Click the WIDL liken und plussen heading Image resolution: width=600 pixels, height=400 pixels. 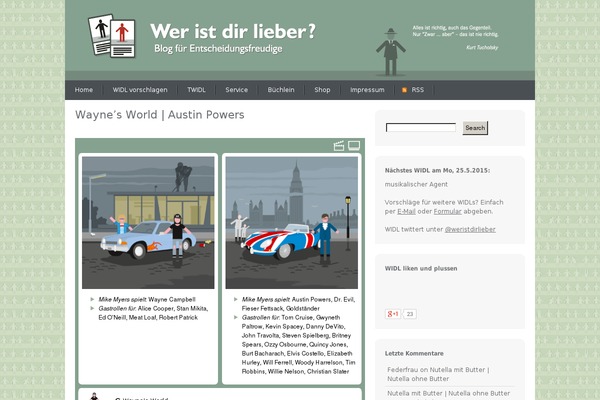coord(421,268)
